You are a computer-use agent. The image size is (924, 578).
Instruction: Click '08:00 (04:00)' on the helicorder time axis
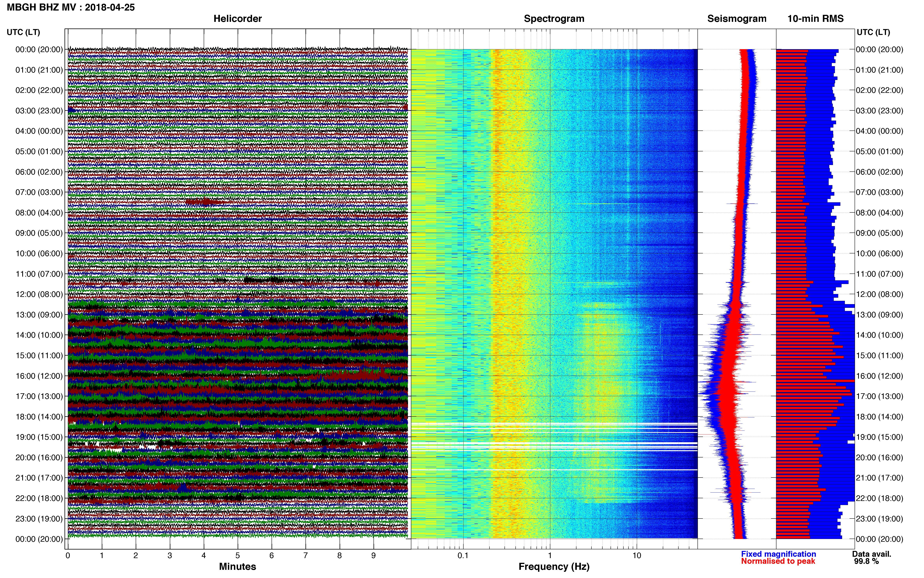(39, 213)
